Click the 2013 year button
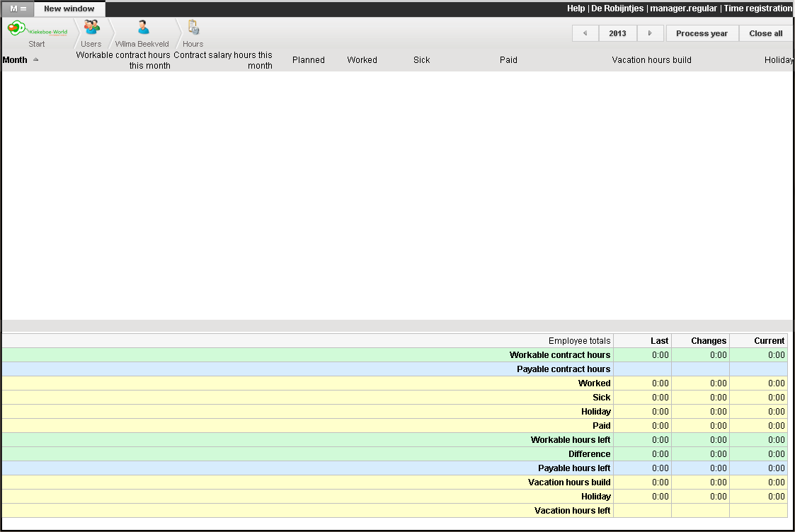795x532 pixels. point(617,33)
